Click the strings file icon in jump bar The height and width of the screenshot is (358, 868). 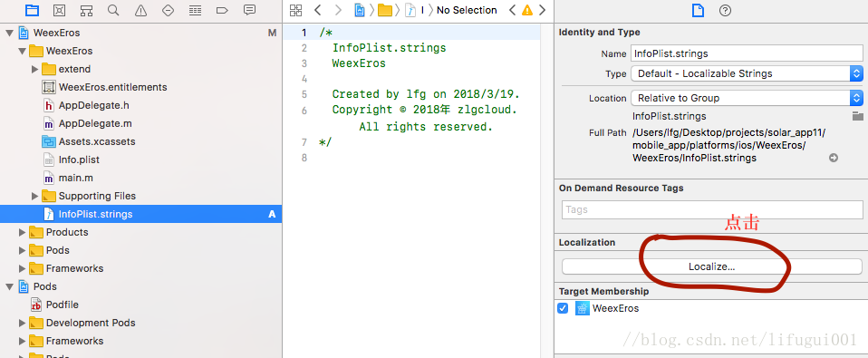pyautogui.click(x=410, y=10)
